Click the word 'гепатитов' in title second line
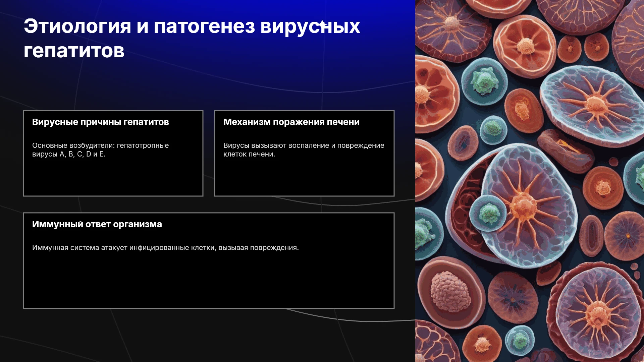Screen dimensions: 644x362 tap(74, 51)
